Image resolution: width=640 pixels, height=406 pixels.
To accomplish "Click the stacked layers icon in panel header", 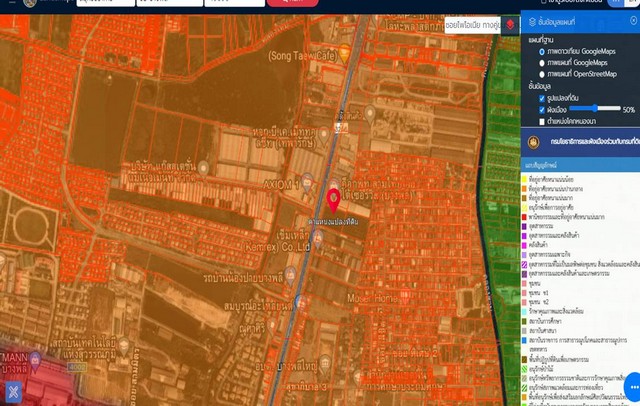I will (532, 22).
